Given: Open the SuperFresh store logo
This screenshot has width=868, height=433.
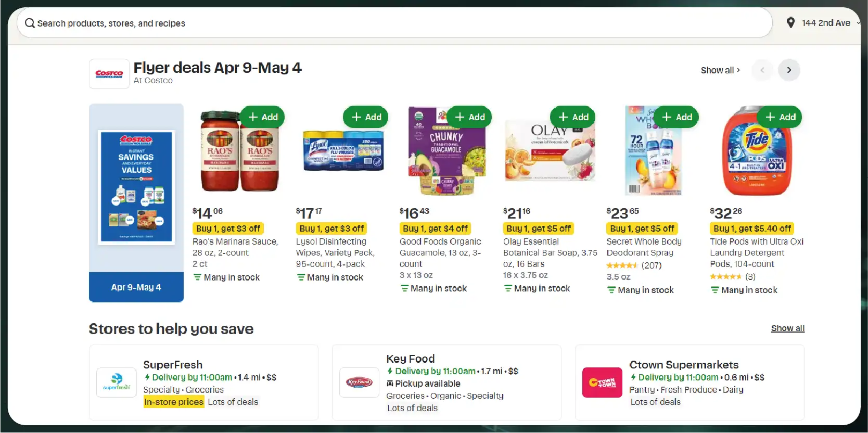Looking at the screenshot, I should click(117, 383).
